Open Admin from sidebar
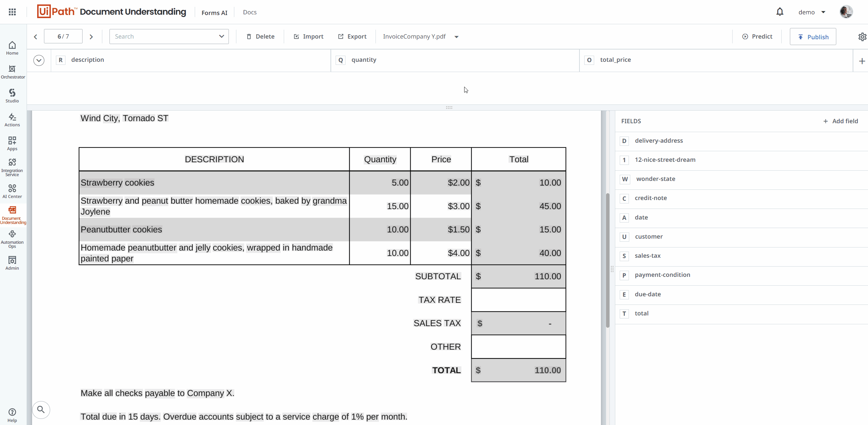 point(12,263)
